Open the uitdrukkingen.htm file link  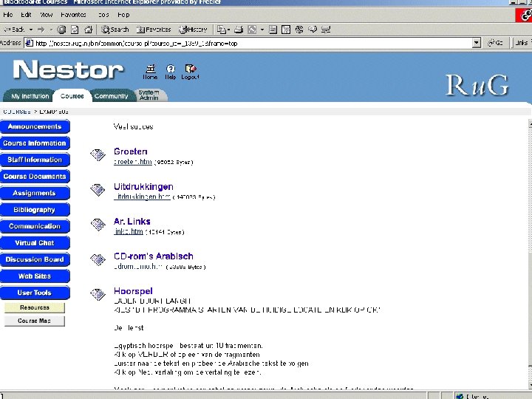tap(142, 197)
